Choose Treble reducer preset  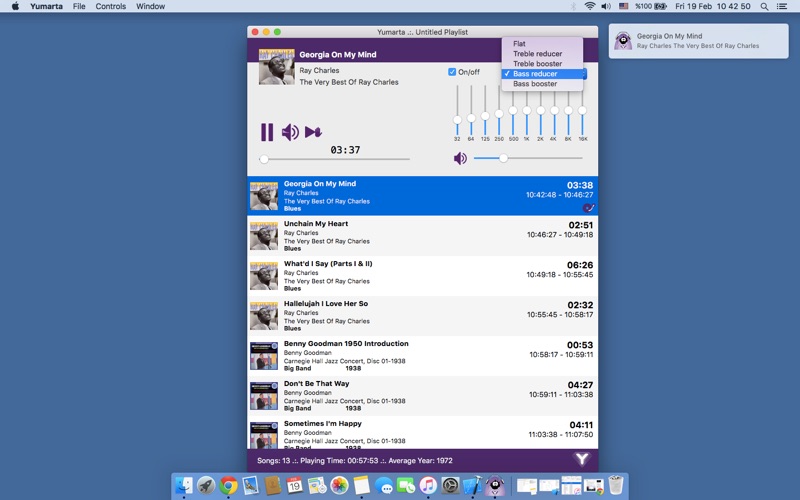coord(542,54)
